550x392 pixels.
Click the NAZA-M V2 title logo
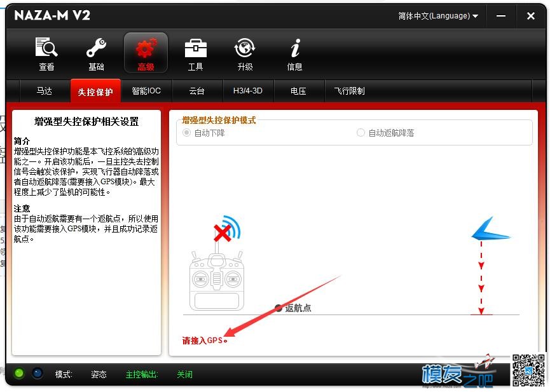(x=52, y=15)
